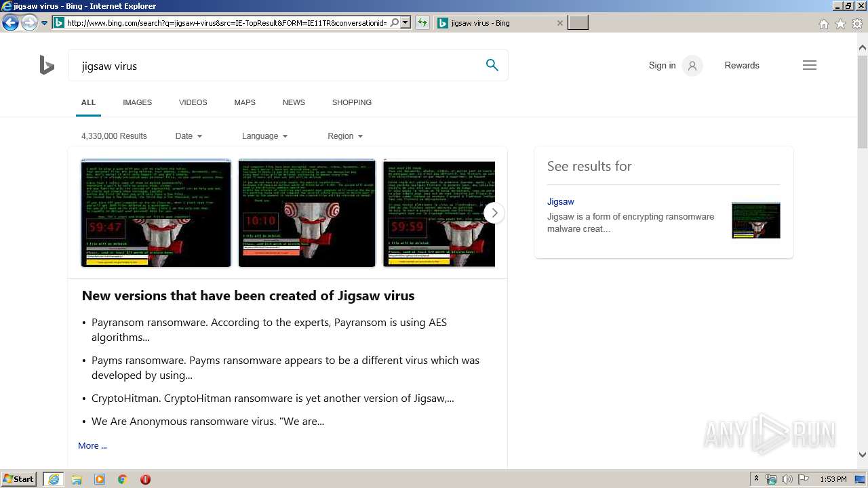The width and height of the screenshot is (868, 488).
Task: Click the Refresh page icon
Action: tap(422, 22)
